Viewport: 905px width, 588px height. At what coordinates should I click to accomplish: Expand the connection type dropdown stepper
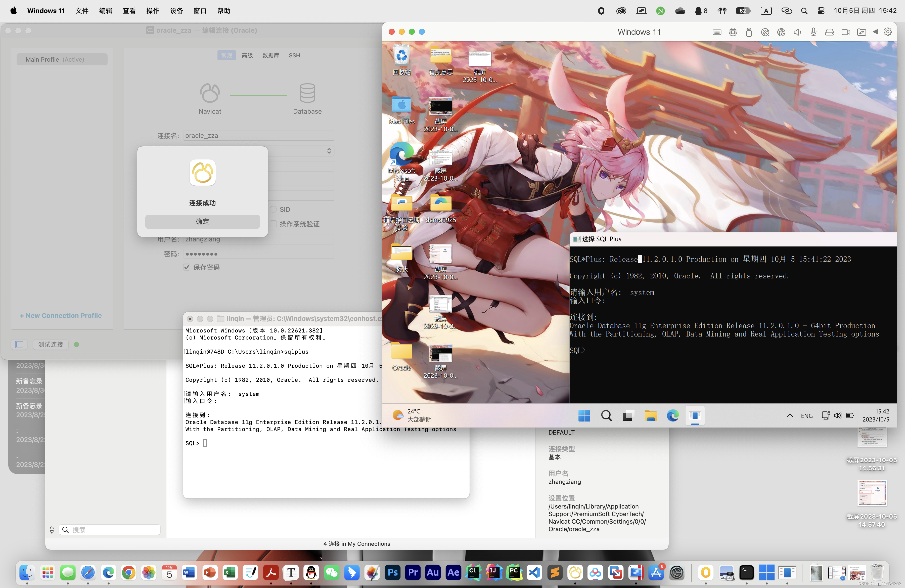pyautogui.click(x=329, y=151)
